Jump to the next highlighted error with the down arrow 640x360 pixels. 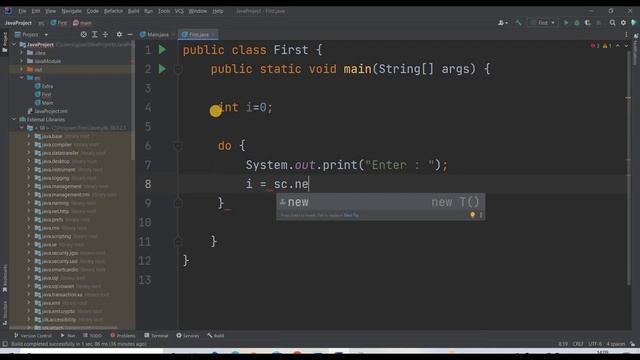point(626,46)
